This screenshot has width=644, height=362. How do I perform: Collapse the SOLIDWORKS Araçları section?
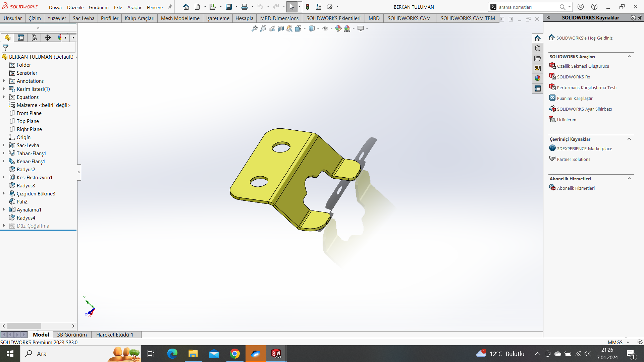(x=629, y=57)
